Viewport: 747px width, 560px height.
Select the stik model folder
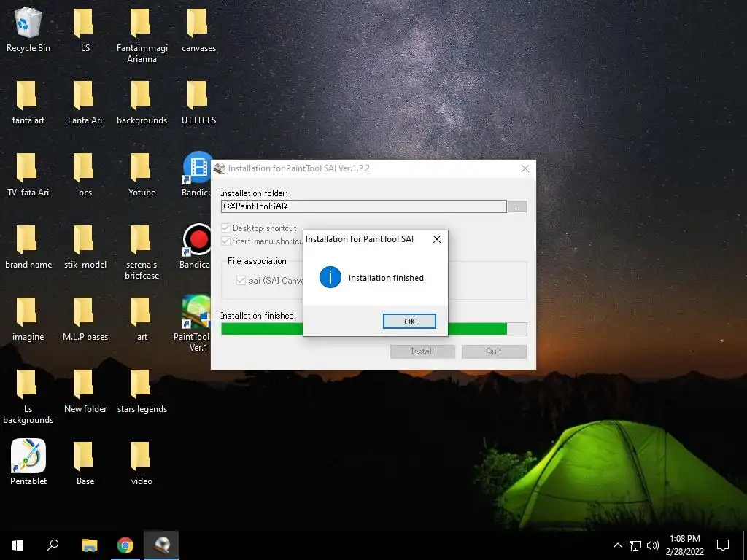coord(85,246)
